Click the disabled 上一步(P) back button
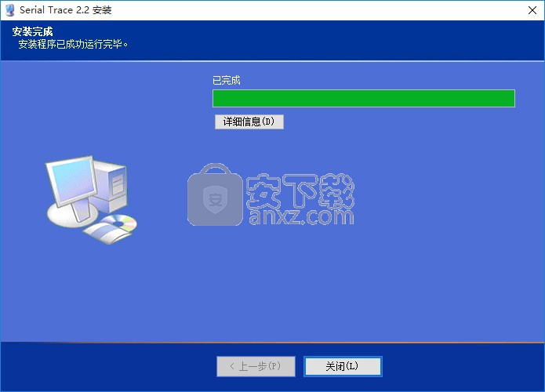This screenshot has height=392, width=545. tap(256, 366)
